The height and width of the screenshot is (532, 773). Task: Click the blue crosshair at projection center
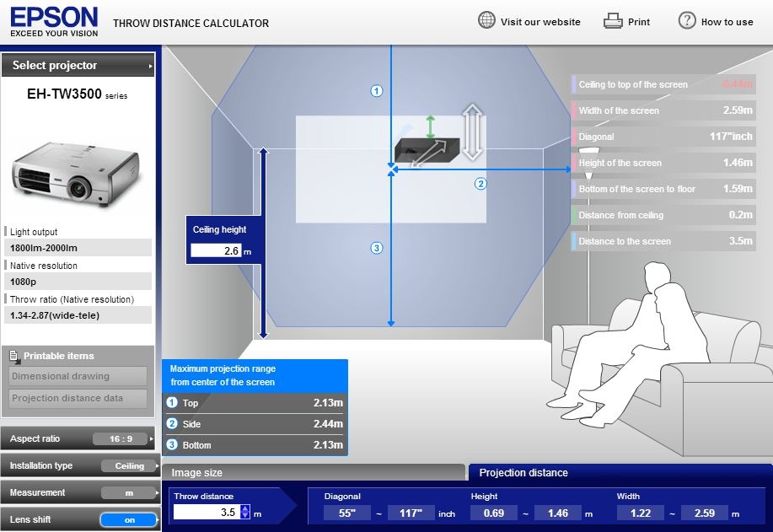tap(392, 169)
